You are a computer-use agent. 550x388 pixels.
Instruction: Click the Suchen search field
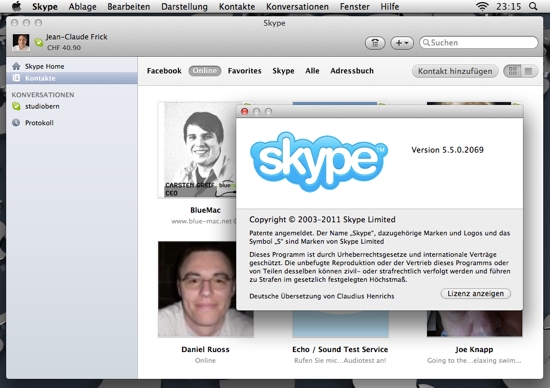pyautogui.click(x=478, y=42)
